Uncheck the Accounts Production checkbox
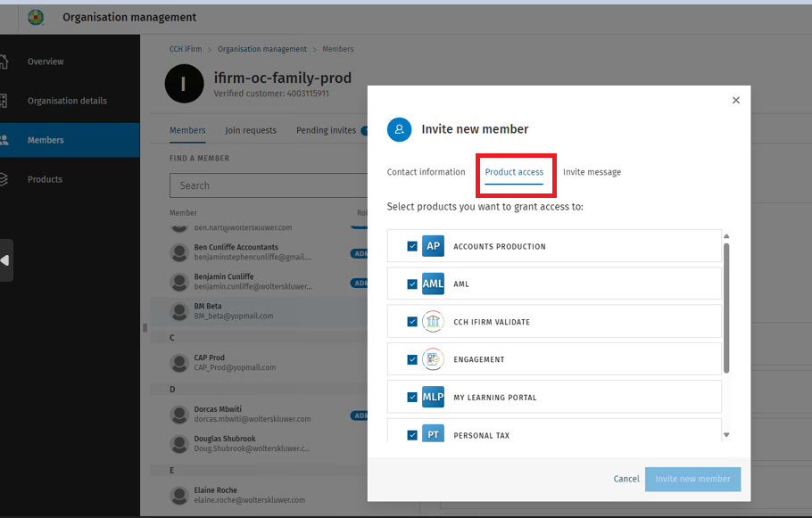812x518 pixels. click(412, 246)
